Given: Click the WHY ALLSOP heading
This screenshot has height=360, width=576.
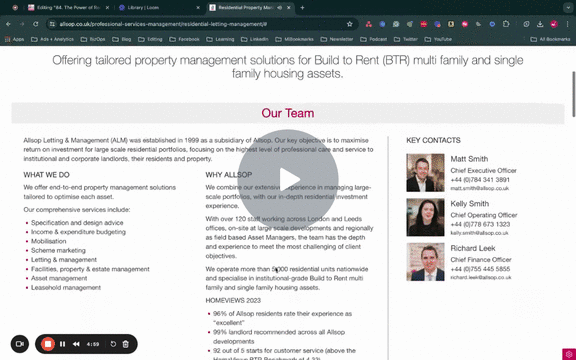Looking at the screenshot, I should click(x=228, y=175).
